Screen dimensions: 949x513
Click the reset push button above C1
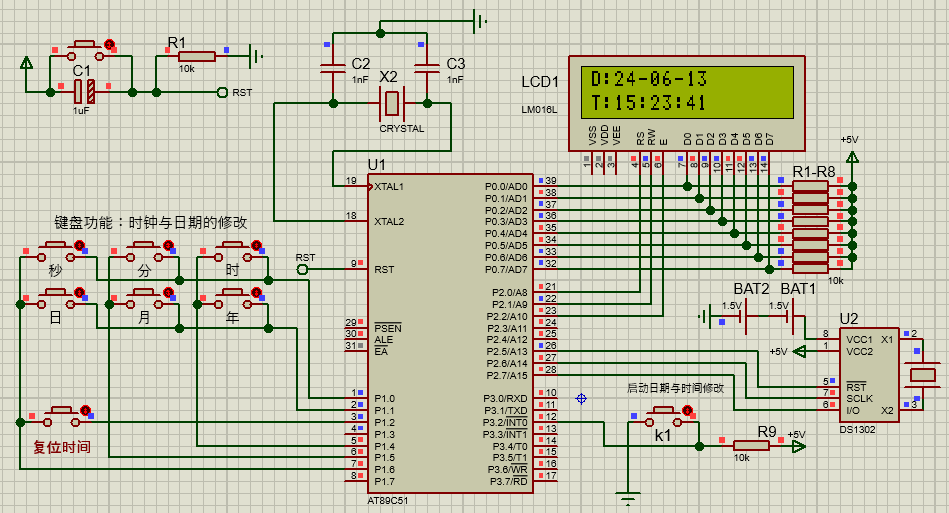point(85,52)
